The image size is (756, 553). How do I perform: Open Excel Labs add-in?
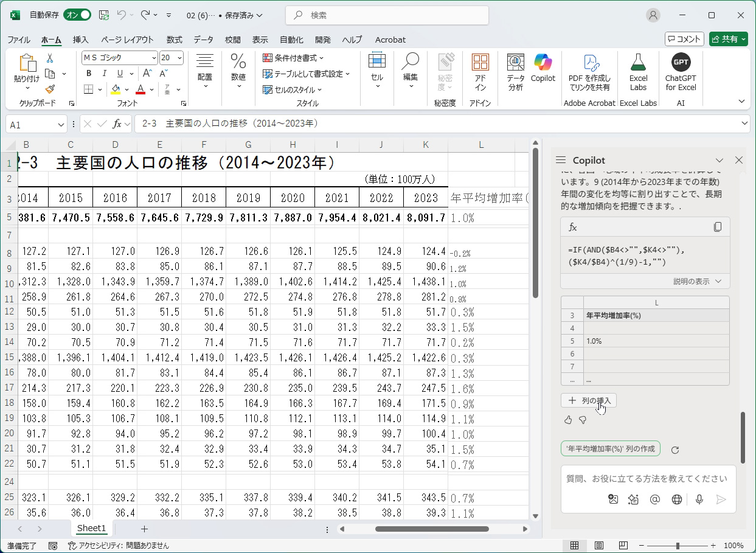638,72
